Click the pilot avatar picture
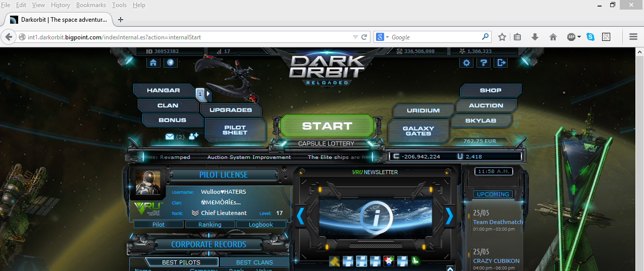 (x=148, y=182)
